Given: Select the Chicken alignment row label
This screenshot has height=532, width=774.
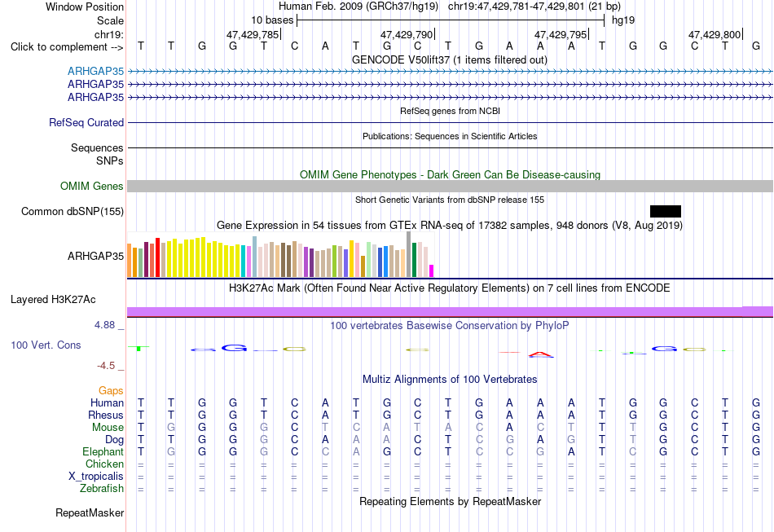Looking at the screenshot, I should coord(104,464).
